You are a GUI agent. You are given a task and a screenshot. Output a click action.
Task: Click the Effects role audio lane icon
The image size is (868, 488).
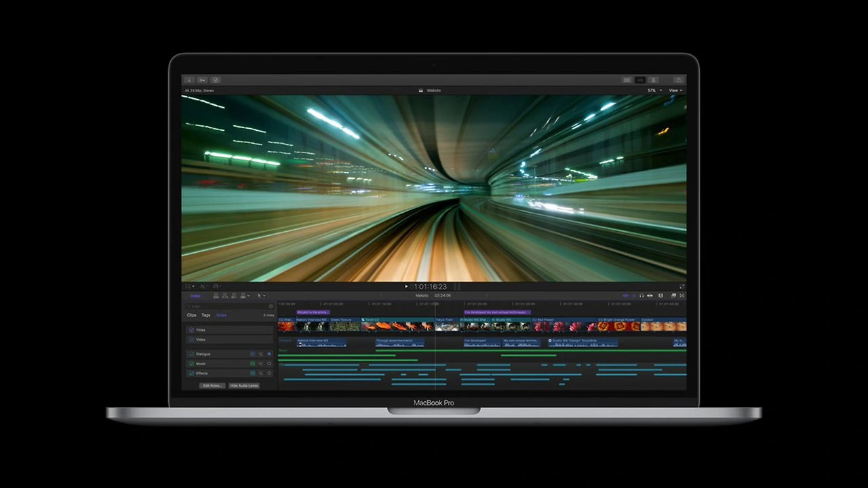coord(253,373)
